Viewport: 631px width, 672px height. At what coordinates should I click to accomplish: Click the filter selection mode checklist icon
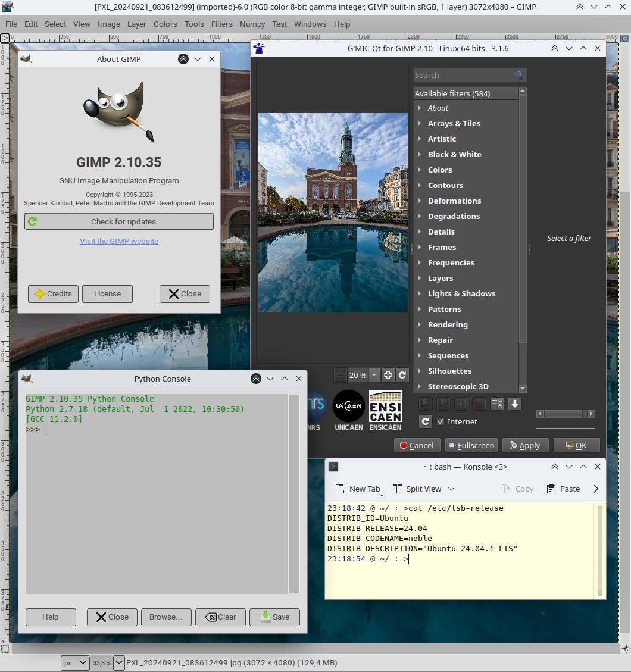[x=497, y=404]
